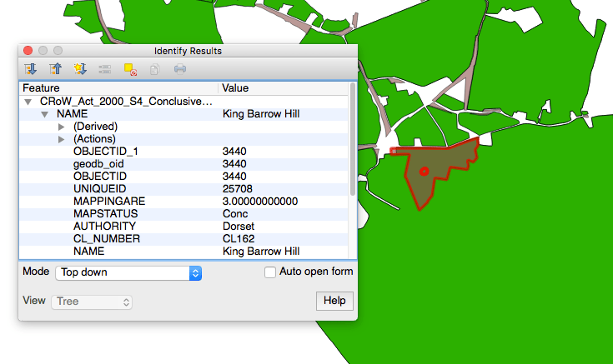Toggle Expand New Results by Default icon
This screenshot has height=364, width=613.
click(x=81, y=69)
